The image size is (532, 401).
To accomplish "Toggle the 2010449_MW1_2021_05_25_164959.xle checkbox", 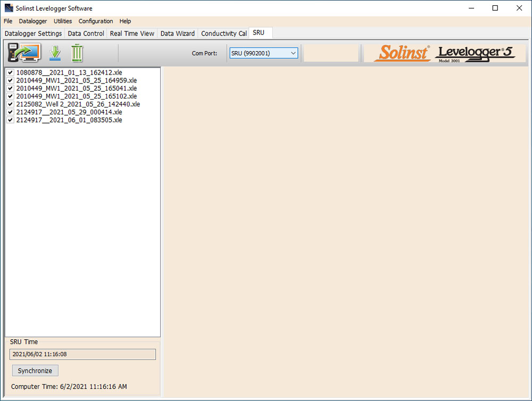I will 10,80.
